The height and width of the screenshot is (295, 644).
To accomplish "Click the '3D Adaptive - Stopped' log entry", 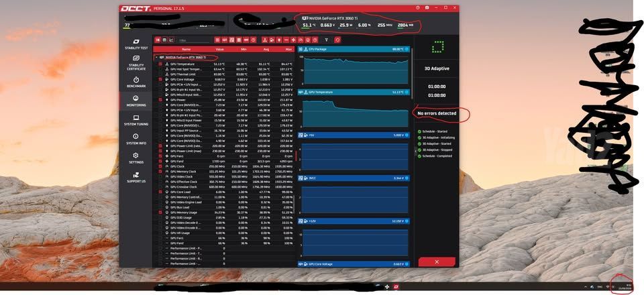I will pyautogui.click(x=437, y=150).
